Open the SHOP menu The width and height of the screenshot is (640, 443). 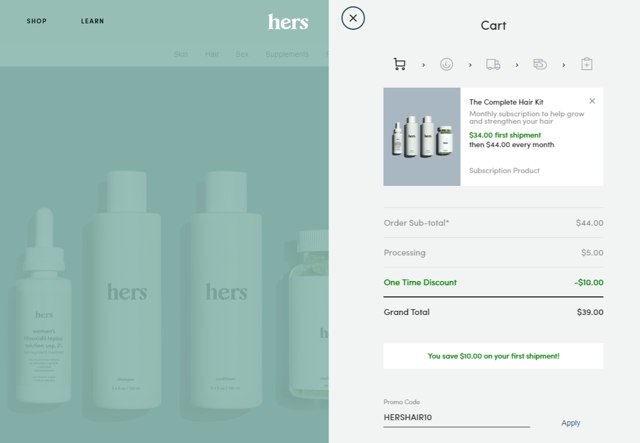click(37, 21)
